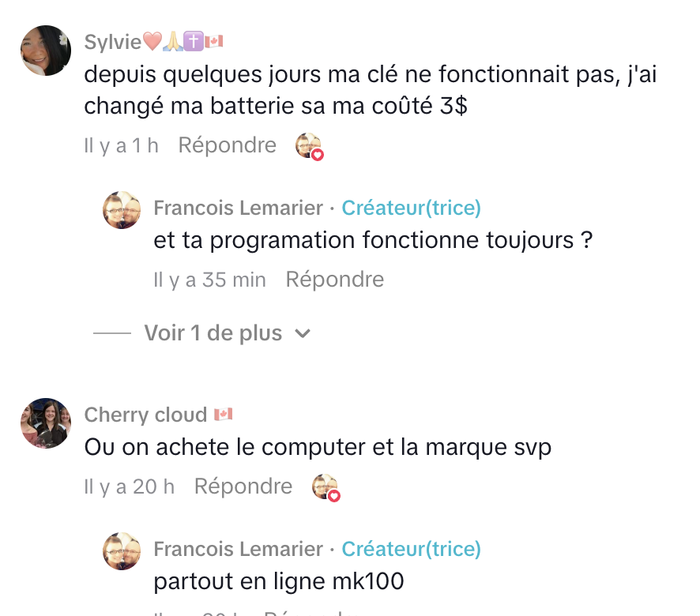Open Francois Lemarier's avatar on programation reply
700x616 pixels.
(x=122, y=210)
